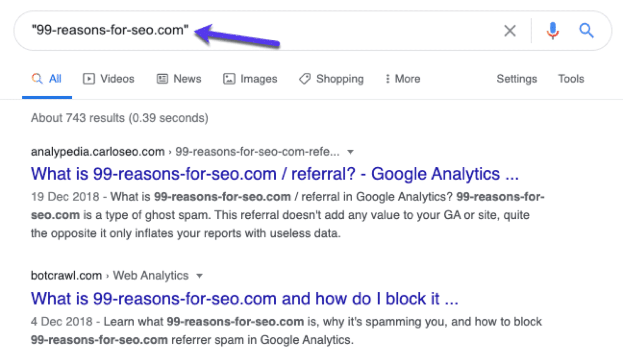Open the Tools menu
The image size is (623, 364).
click(x=570, y=79)
